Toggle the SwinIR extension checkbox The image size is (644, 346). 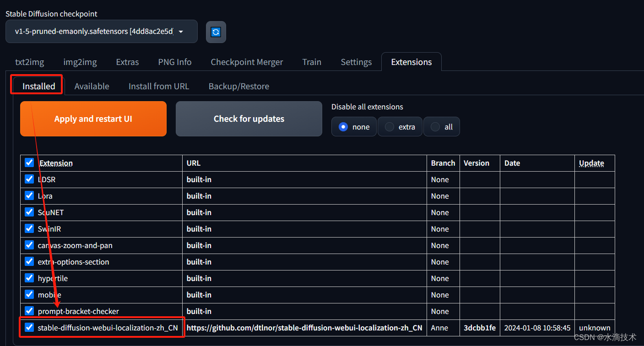point(29,228)
